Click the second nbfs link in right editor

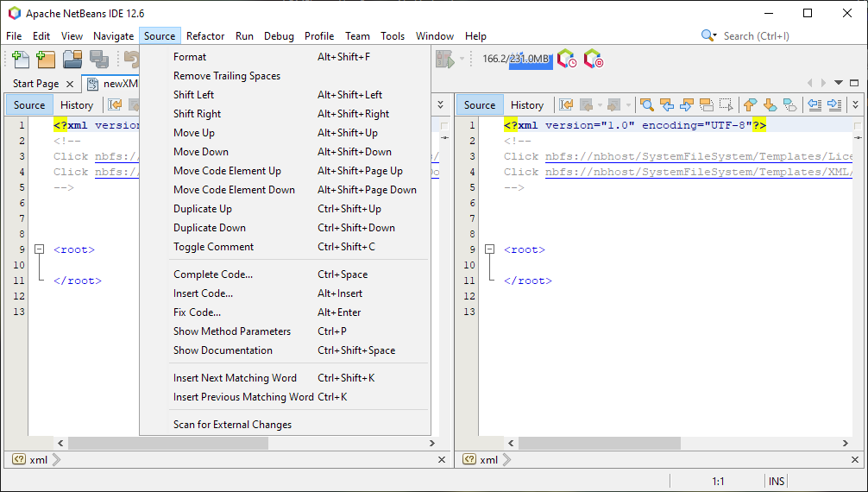(699, 172)
